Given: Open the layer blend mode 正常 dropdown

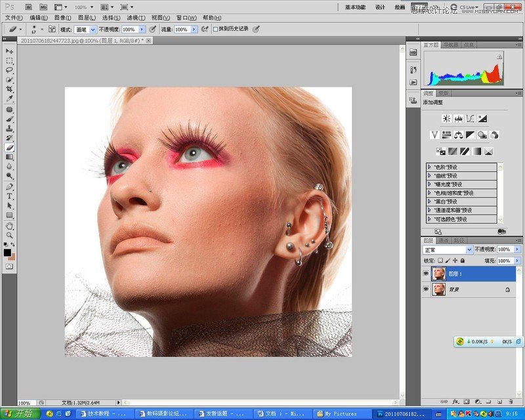Looking at the screenshot, I should coord(448,250).
